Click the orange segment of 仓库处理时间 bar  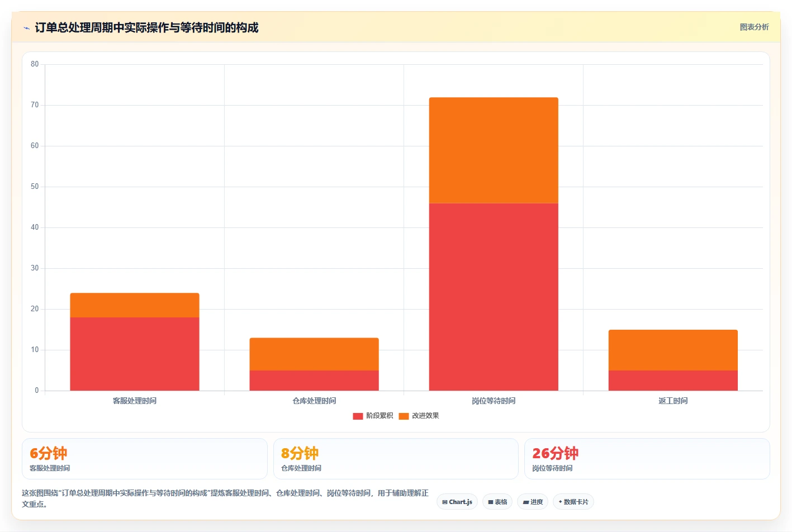[x=314, y=354]
